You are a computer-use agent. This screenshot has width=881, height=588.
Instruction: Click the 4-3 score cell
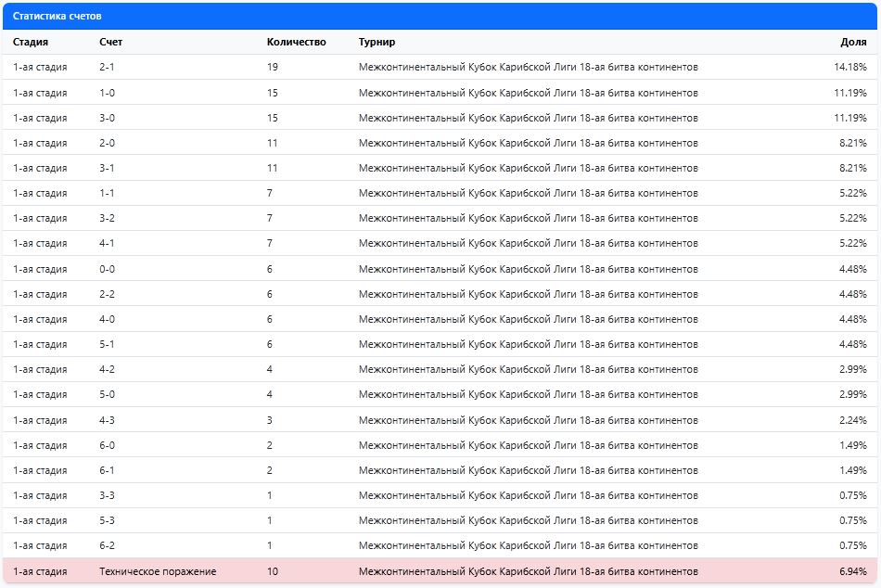click(x=108, y=420)
